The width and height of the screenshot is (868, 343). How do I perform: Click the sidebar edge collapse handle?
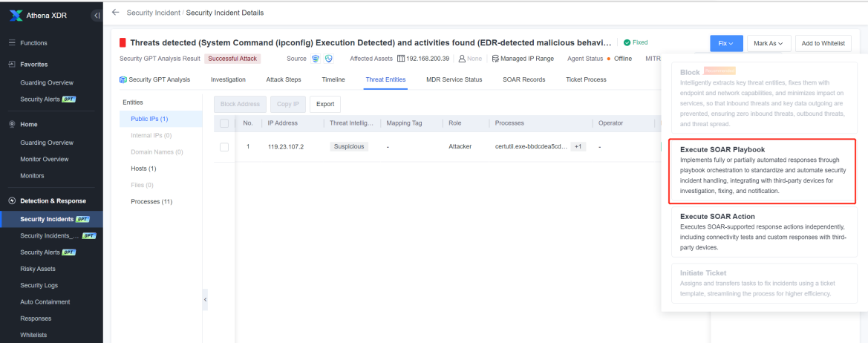pos(205,299)
